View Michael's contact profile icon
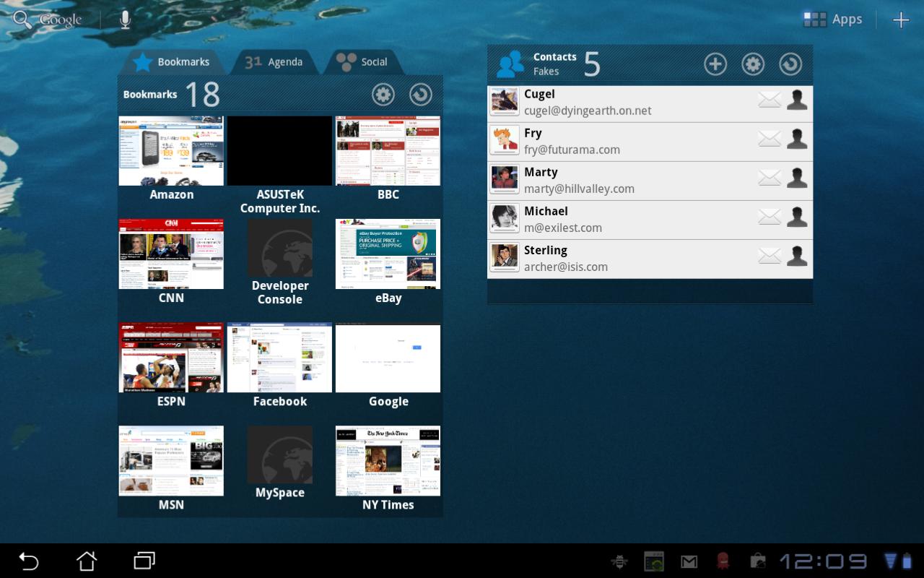The width and height of the screenshot is (924, 578). 797,217
